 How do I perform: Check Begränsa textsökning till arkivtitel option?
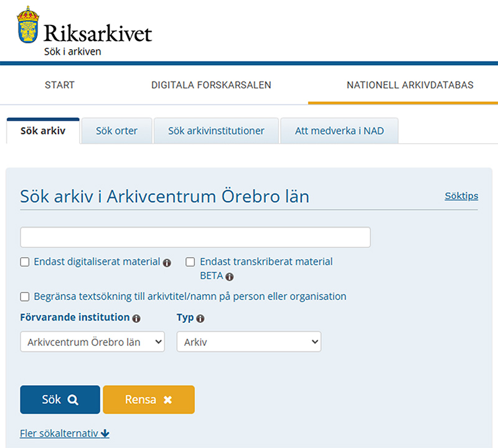pyautogui.click(x=25, y=297)
